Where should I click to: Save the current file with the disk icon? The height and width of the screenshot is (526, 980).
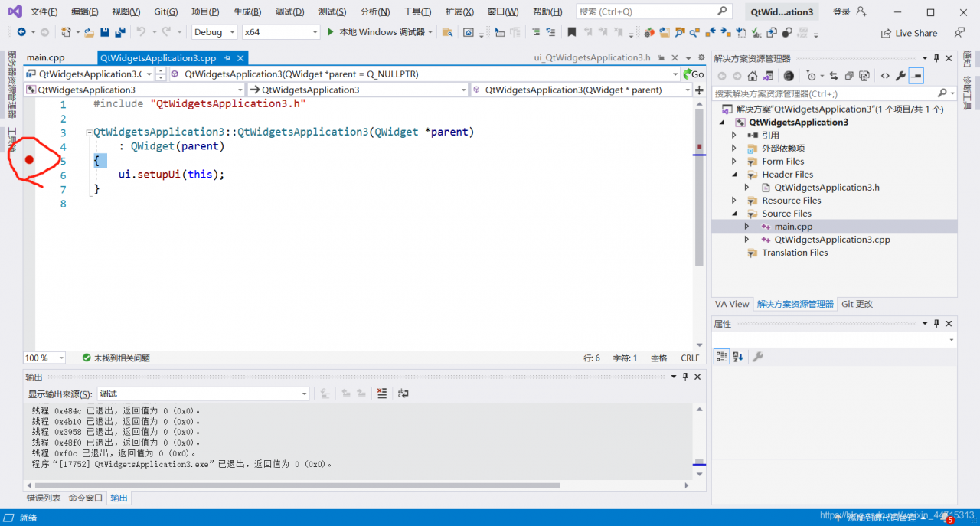tap(105, 32)
